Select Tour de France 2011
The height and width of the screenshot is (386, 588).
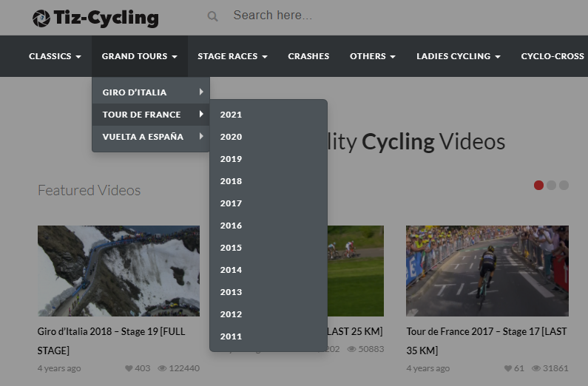coord(268,336)
